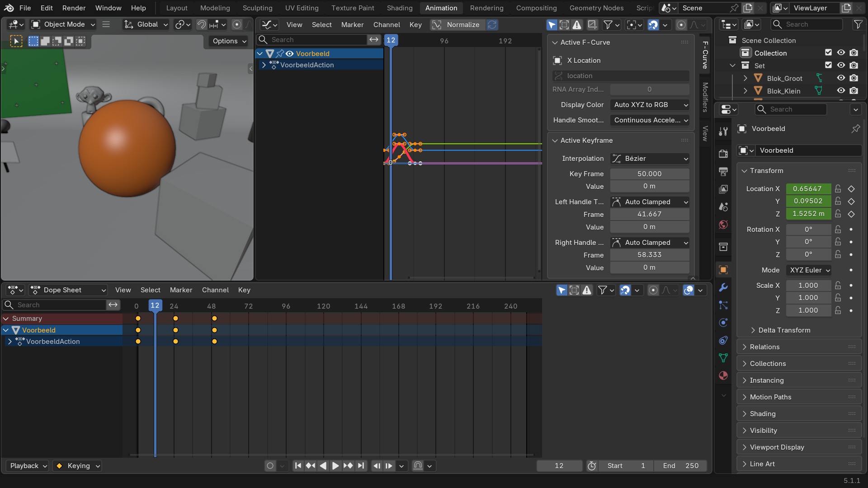Disable Blok_Klein in renders camera icon
The image size is (868, 488).
pos(854,91)
